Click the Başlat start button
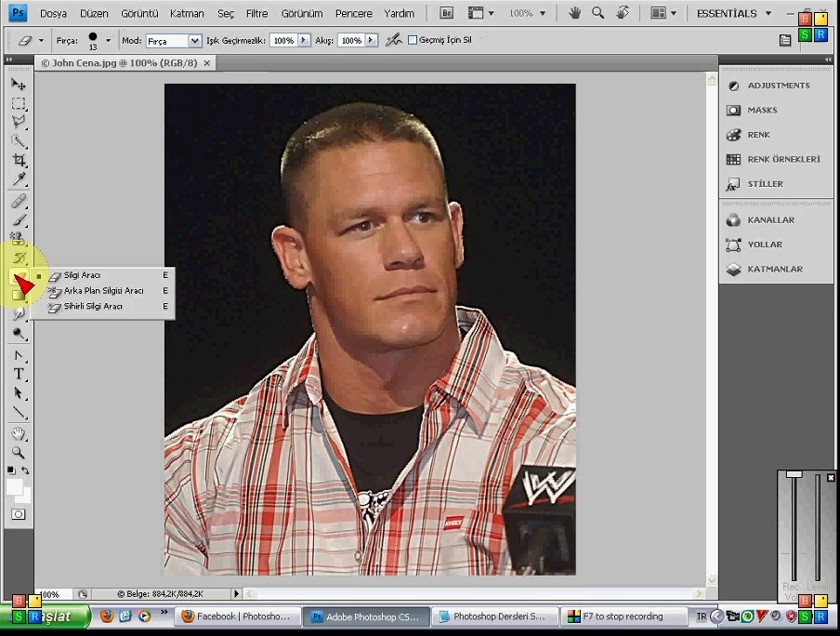The image size is (840, 636). 45,616
